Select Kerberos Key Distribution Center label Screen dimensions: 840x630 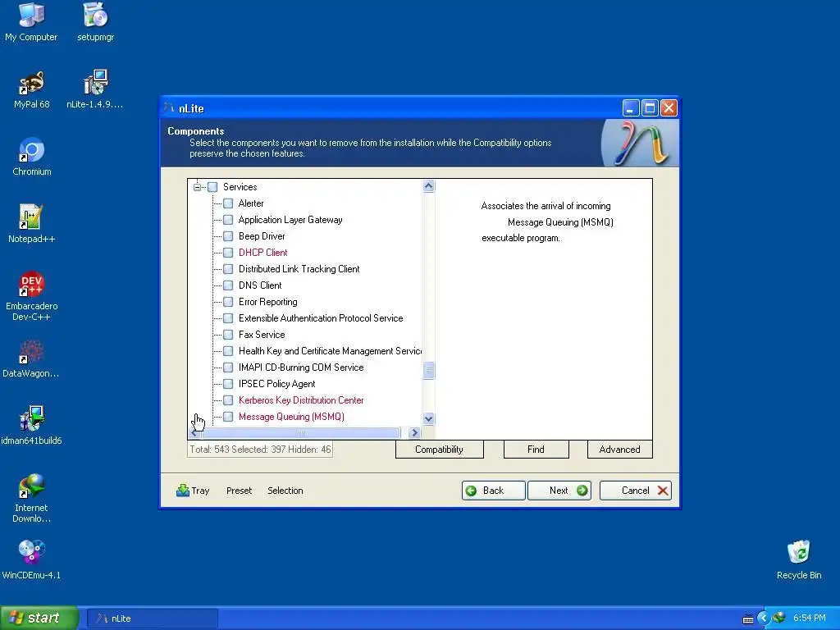(x=301, y=400)
